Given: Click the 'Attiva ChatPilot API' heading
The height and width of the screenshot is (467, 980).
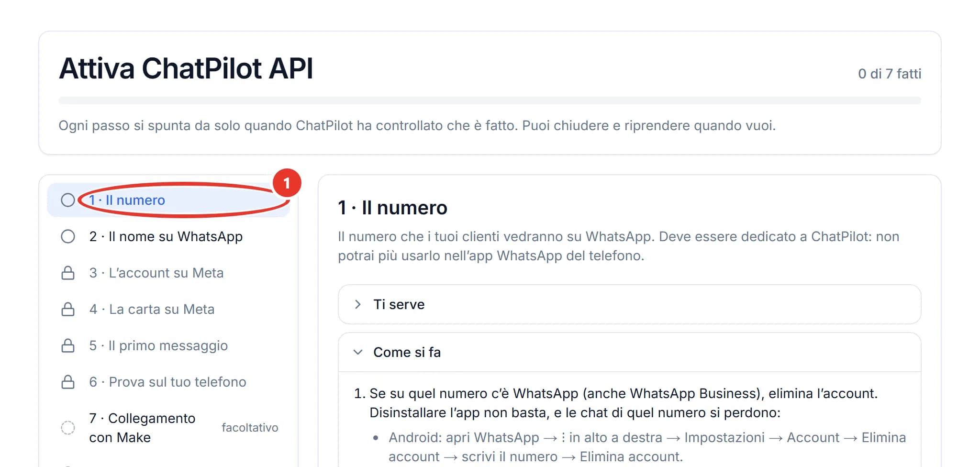Looking at the screenshot, I should (186, 68).
